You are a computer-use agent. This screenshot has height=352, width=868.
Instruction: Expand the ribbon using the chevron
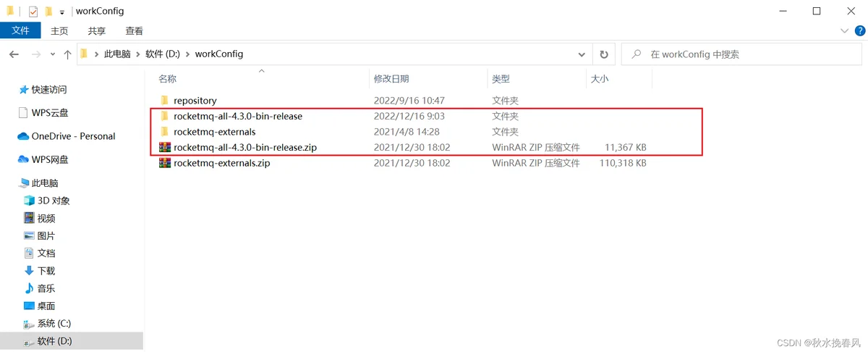844,31
